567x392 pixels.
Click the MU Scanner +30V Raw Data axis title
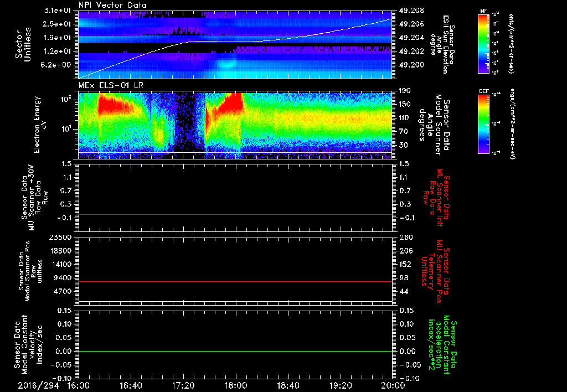(x=34, y=198)
